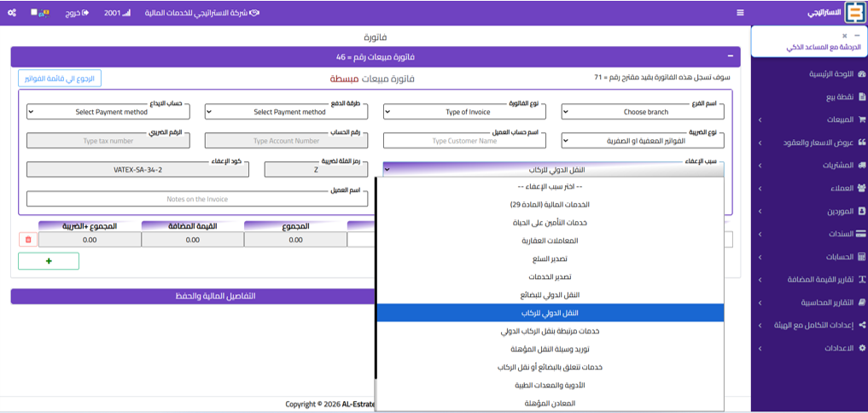
Task: Minimize the smart assistant chat panel
Action: (858, 36)
